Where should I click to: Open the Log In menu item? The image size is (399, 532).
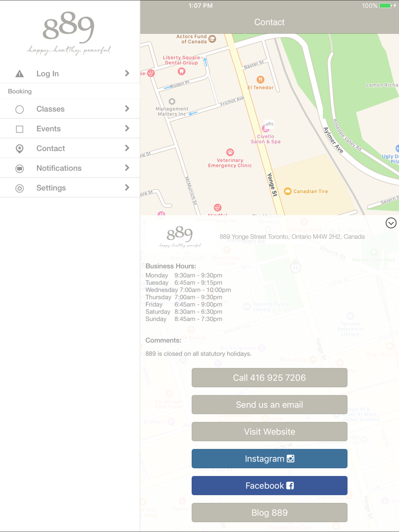70,73
